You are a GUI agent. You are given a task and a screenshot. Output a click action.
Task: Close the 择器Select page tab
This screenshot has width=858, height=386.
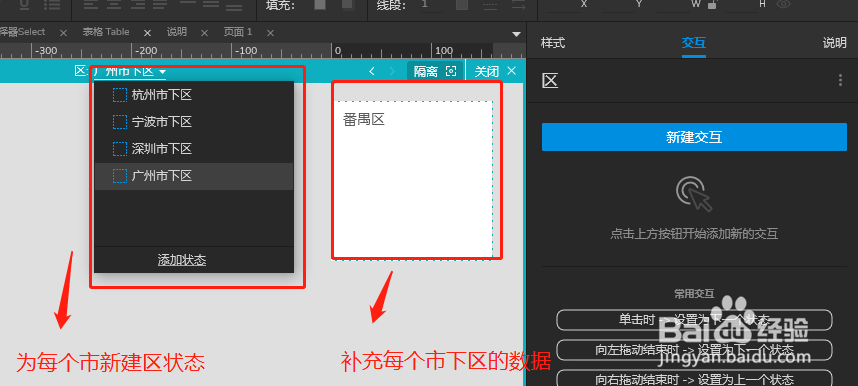pyautogui.click(x=63, y=33)
